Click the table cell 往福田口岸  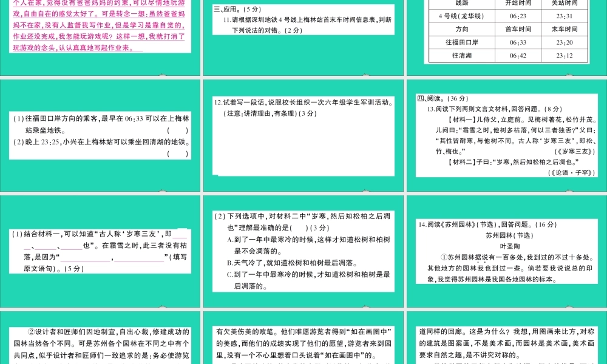(x=461, y=42)
